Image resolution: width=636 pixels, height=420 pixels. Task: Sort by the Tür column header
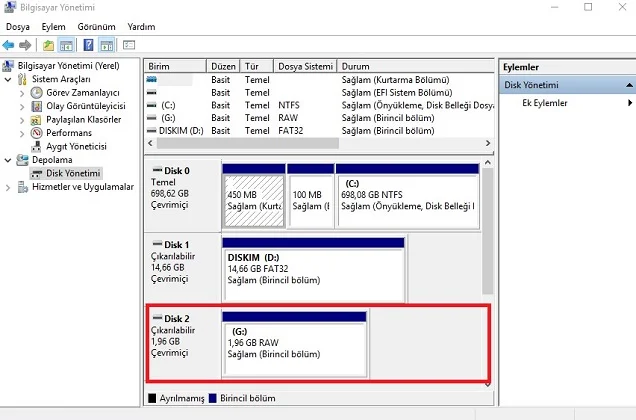[x=257, y=66]
